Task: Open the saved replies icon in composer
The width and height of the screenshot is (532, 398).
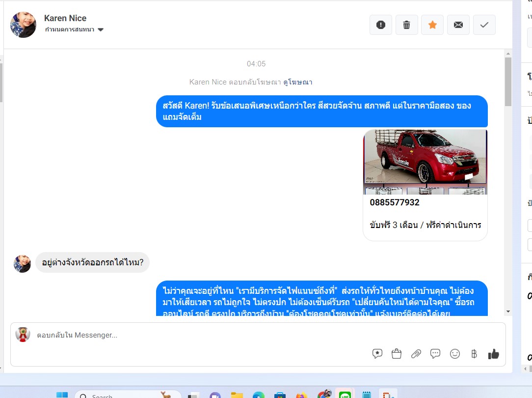Action: click(x=377, y=354)
